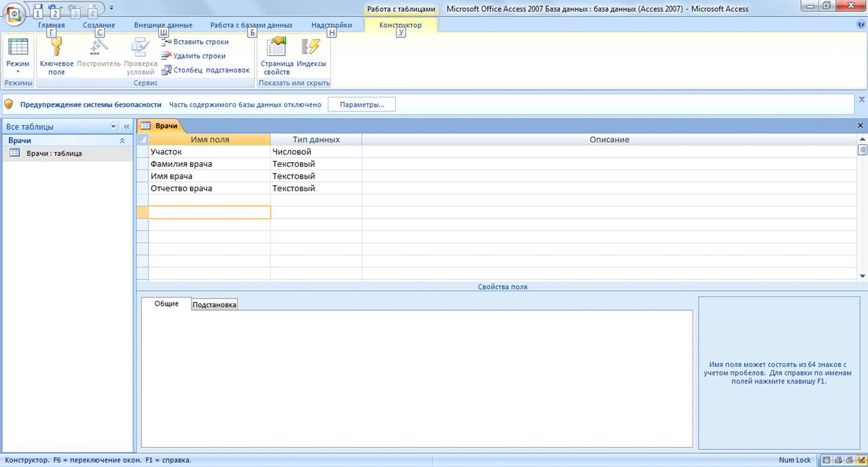Open the Создание ribbon tab

click(99, 25)
